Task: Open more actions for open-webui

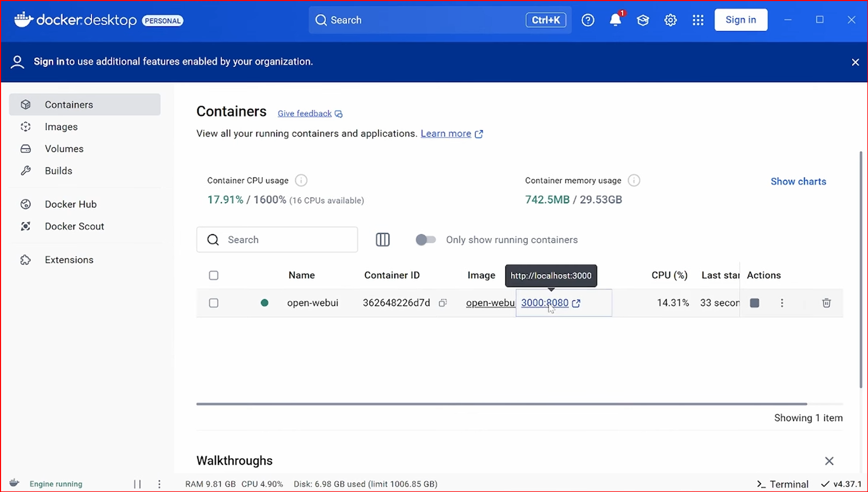Action: tap(782, 303)
